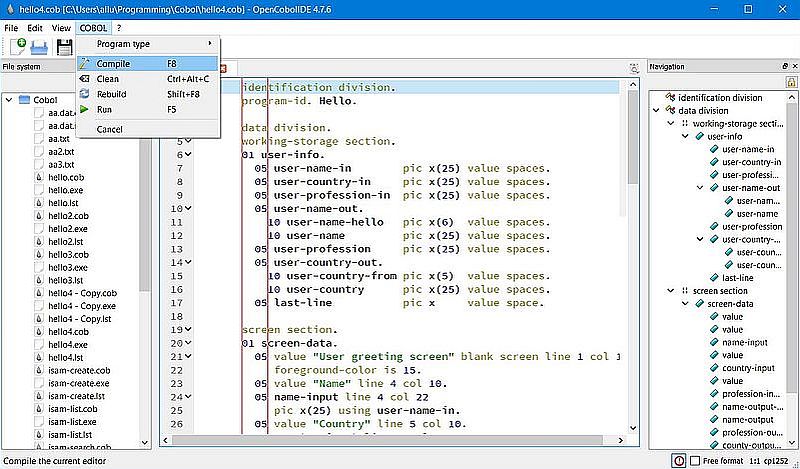This screenshot has height=469, width=800.
Task: Click the editor horizontal scrollbar thumb
Action: coord(387,440)
